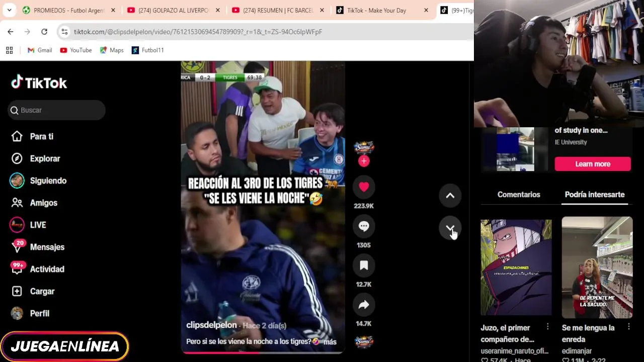Close the PROMIEDOS tab
The image size is (644, 362).
113,10
